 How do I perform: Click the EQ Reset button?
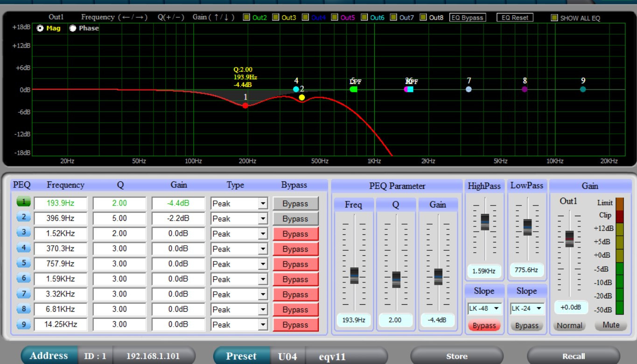[x=515, y=18]
